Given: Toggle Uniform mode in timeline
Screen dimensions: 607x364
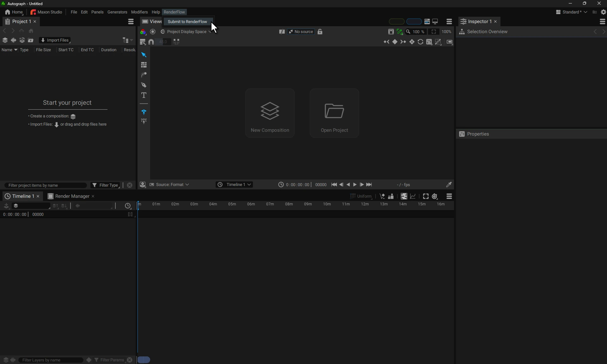Looking at the screenshot, I should pyautogui.click(x=361, y=196).
